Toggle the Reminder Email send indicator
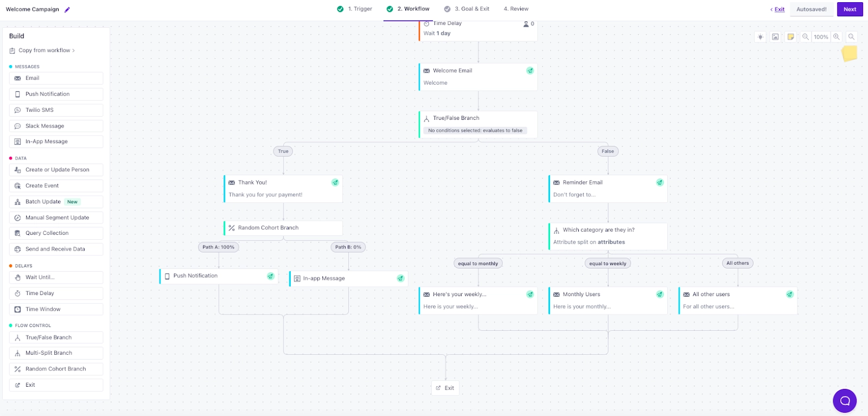This screenshot has height=416, width=868. click(x=660, y=182)
